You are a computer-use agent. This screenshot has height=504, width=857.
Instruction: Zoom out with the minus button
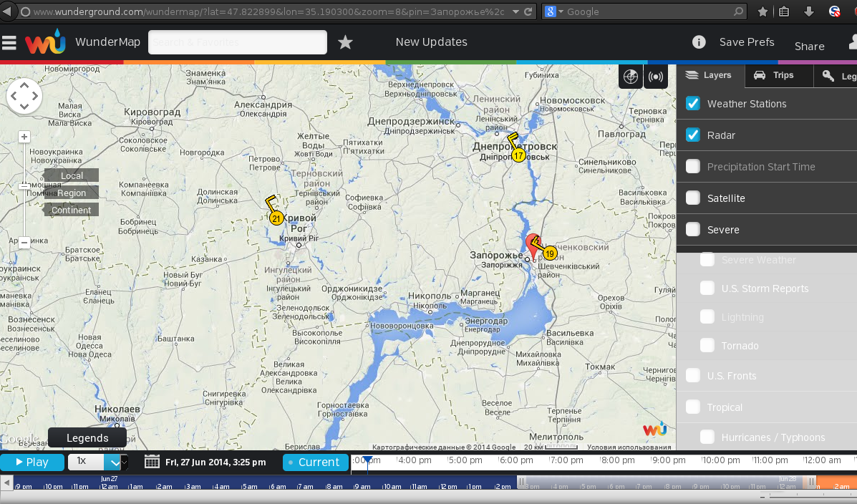(x=24, y=242)
